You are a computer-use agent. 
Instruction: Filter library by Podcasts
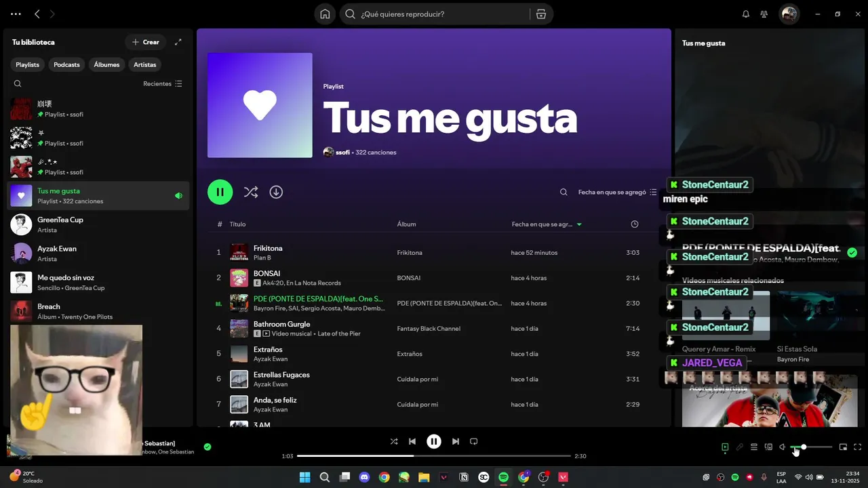[x=66, y=65]
